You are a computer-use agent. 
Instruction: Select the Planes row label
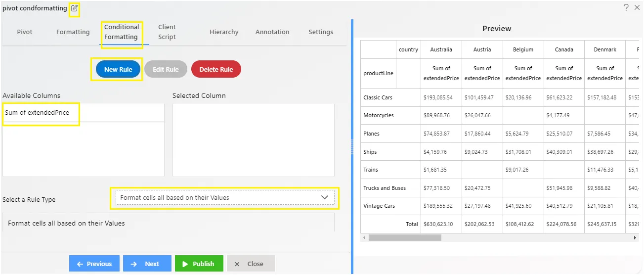tap(390, 134)
